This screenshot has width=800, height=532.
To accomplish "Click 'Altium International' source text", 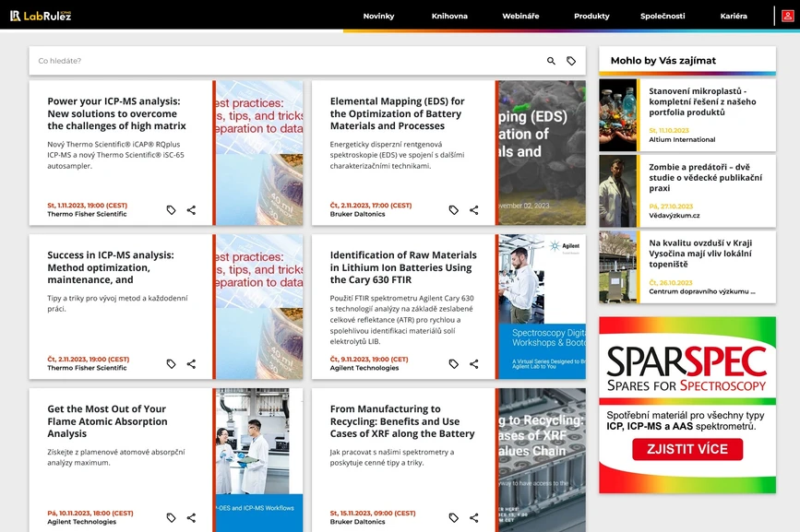I will point(682,139).
